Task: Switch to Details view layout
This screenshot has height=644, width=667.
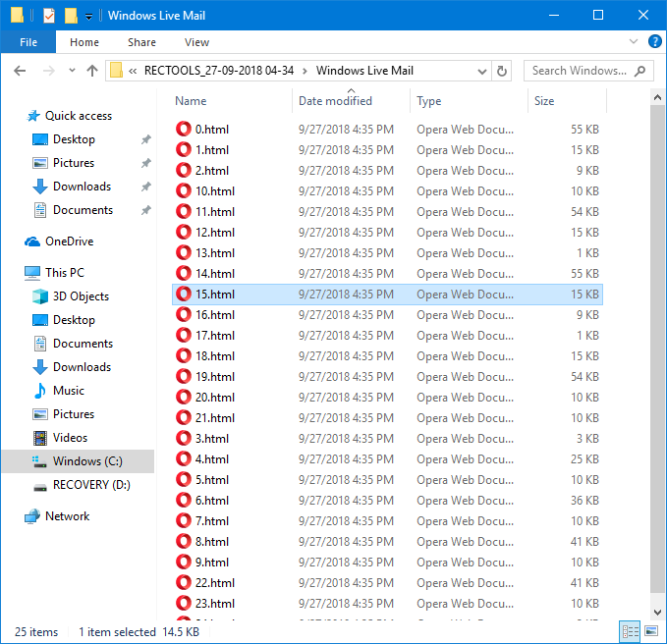Action: point(630,631)
